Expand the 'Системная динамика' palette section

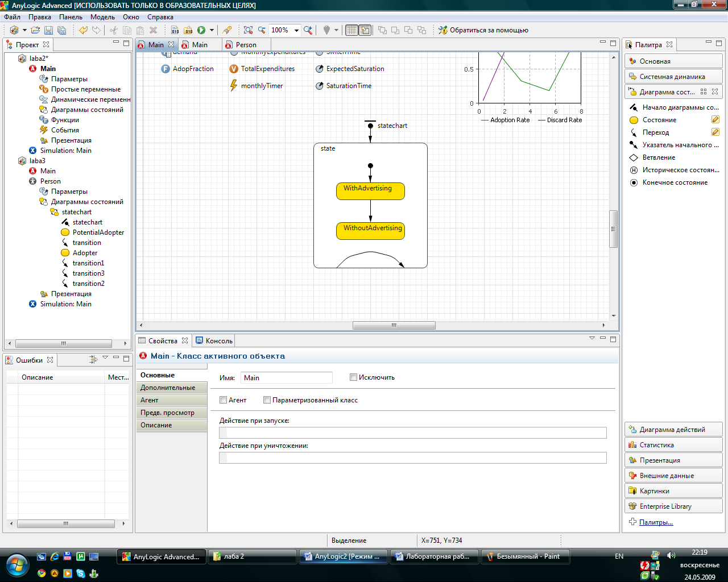(673, 77)
